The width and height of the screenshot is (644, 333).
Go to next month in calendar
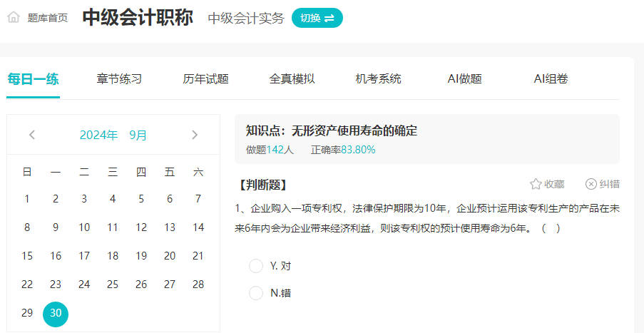pos(195,135)
